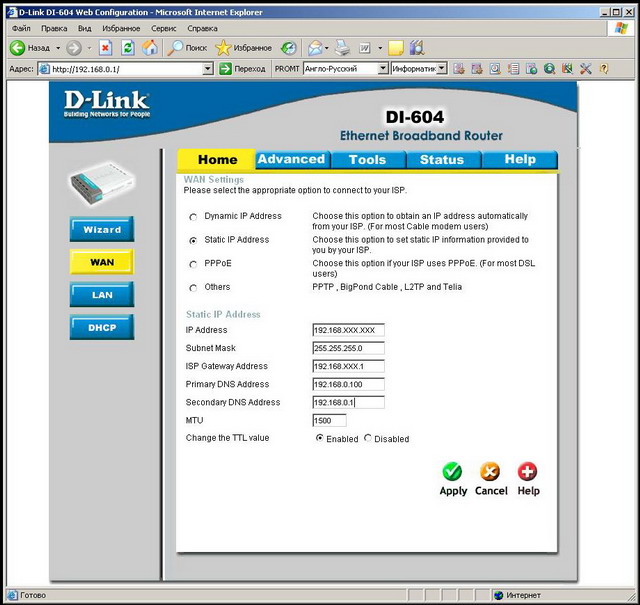Click the red Help plus icon

[x=528, y=471]
